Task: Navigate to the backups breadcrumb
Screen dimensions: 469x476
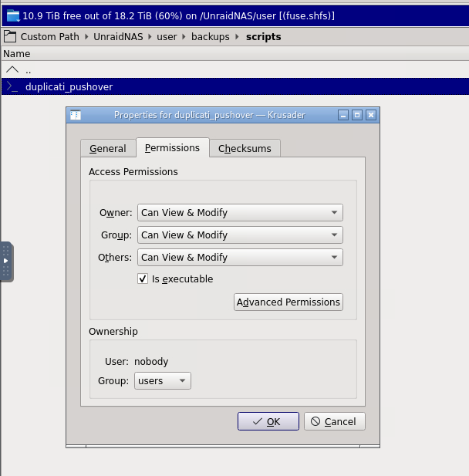Action: click(211, 37)
